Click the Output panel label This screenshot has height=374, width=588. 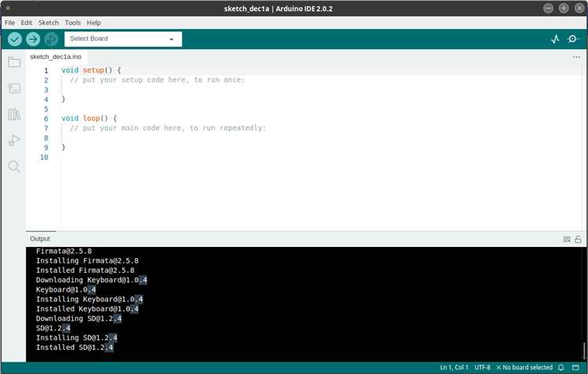(x=40, y=238)
